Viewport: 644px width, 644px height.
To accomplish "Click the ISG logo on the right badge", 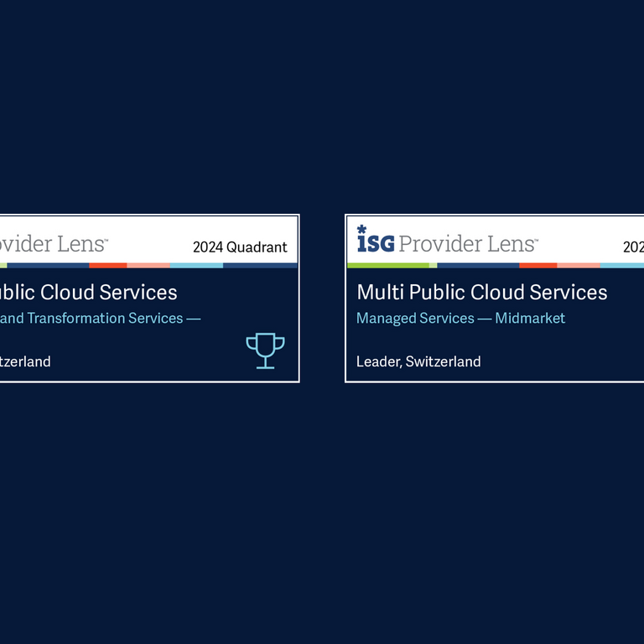I will click(376, 239).
